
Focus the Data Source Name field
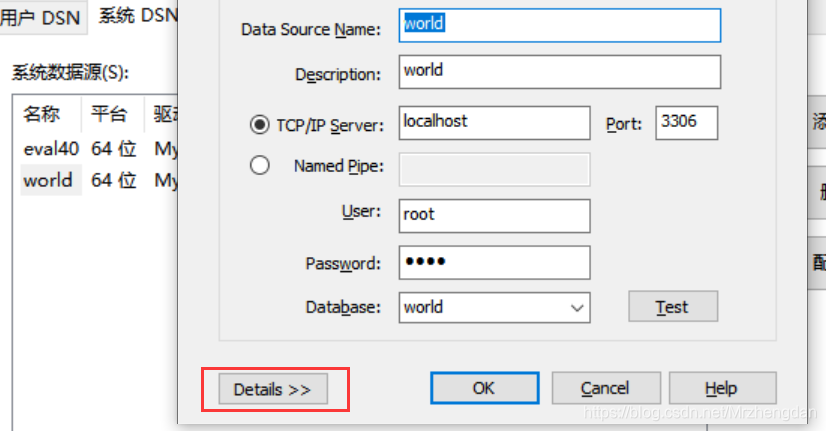click(x=559, y=25)
